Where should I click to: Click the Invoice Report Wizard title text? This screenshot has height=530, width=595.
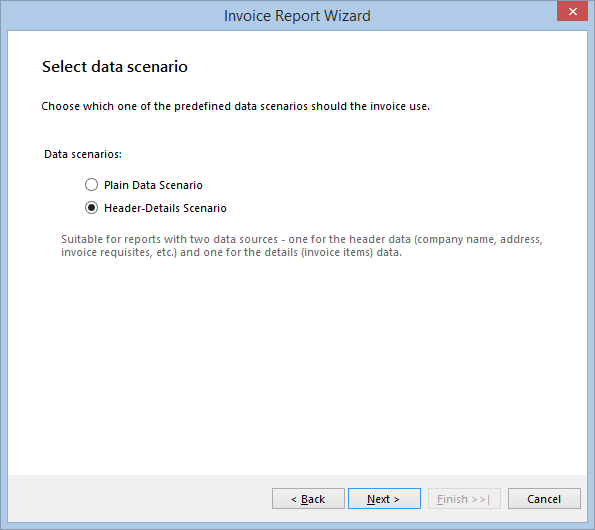[x=297, y=16]
